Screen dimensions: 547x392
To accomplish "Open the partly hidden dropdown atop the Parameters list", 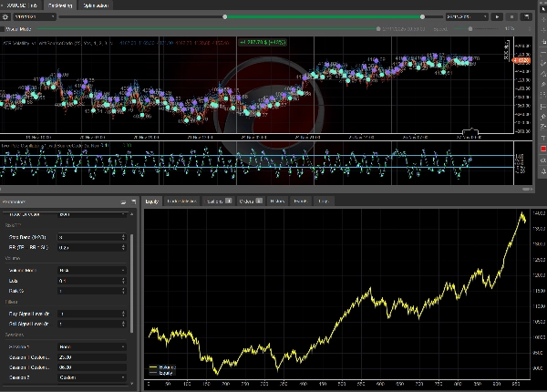I will [92, 214].
